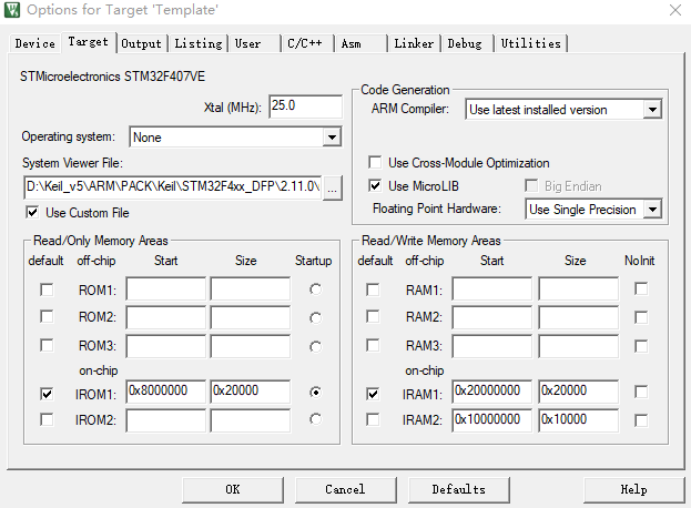Viewport: 692px width, 509px height.
Task: Check the RAM1 NoInit checkbox
Action: [x=641, y=289]
